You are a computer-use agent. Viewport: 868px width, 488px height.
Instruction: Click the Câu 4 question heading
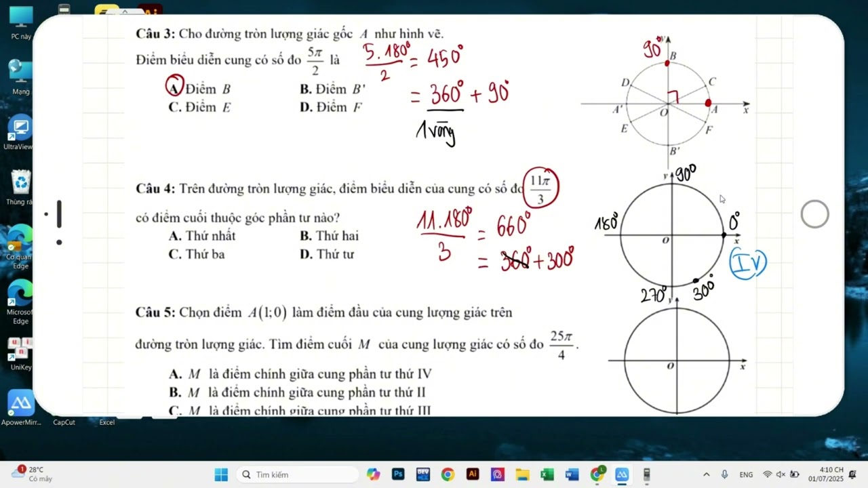click(155, 188)
